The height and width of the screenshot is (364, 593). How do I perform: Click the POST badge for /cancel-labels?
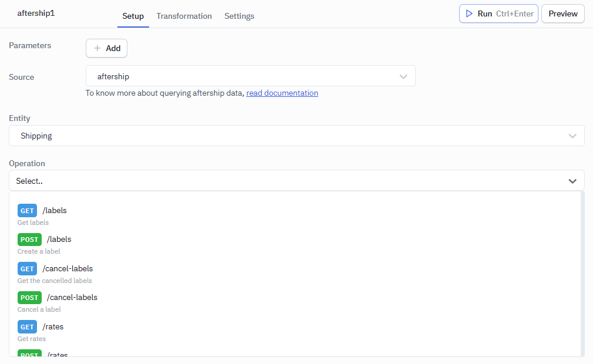click(29, 298)
